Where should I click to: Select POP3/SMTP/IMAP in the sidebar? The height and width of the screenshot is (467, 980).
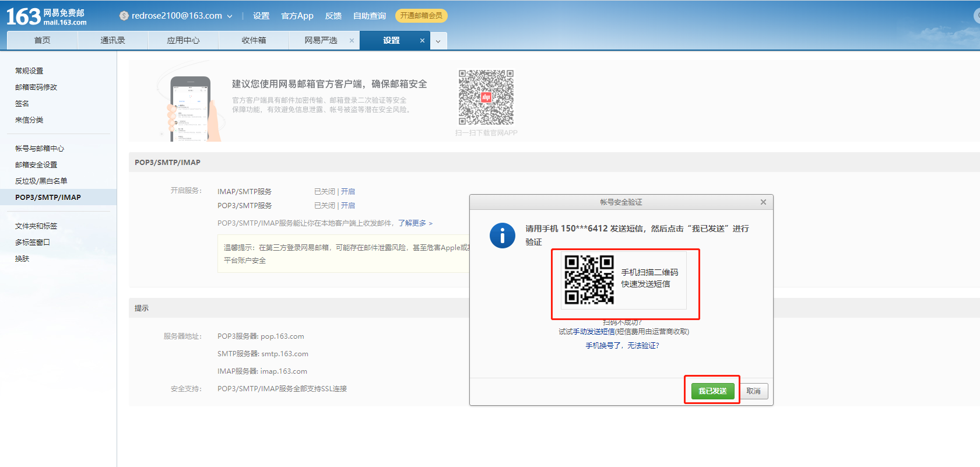(58, 197)
